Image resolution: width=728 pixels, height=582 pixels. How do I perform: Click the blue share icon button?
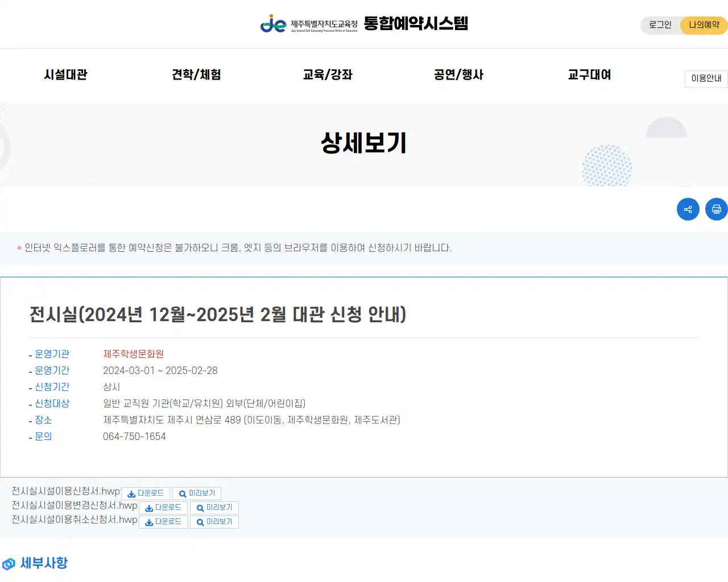(x=688, y=209)
